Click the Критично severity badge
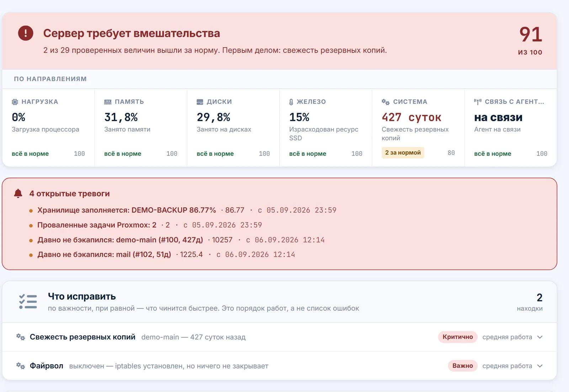Viewport: 569px width, 392px height. [x=458, y=337]
